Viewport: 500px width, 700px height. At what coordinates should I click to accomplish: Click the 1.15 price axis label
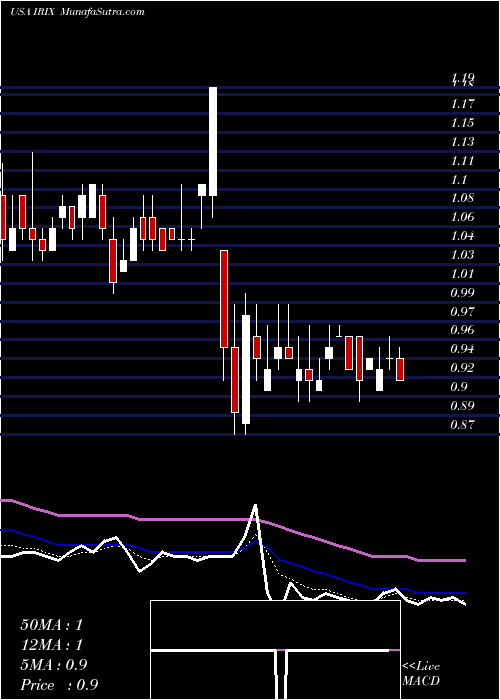tap(463, 123)
